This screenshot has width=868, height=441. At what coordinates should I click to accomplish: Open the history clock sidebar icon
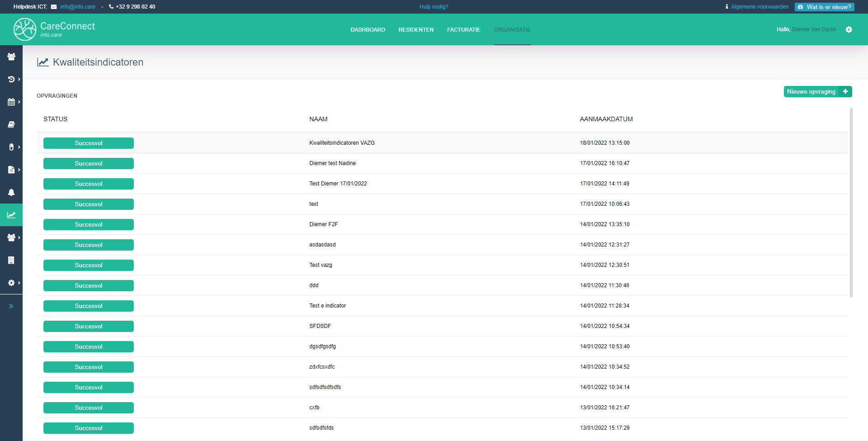tap(11, 79)
